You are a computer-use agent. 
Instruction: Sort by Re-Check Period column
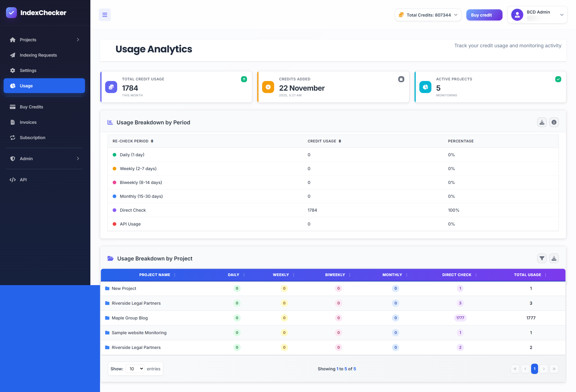click(152, 141)
